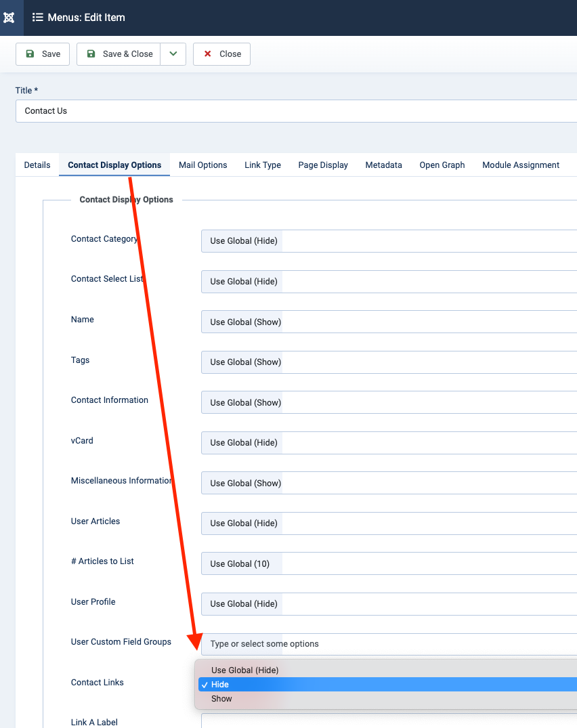Open the vCard dropdown
Screen dimensions: 577x728
coord(389,442)
